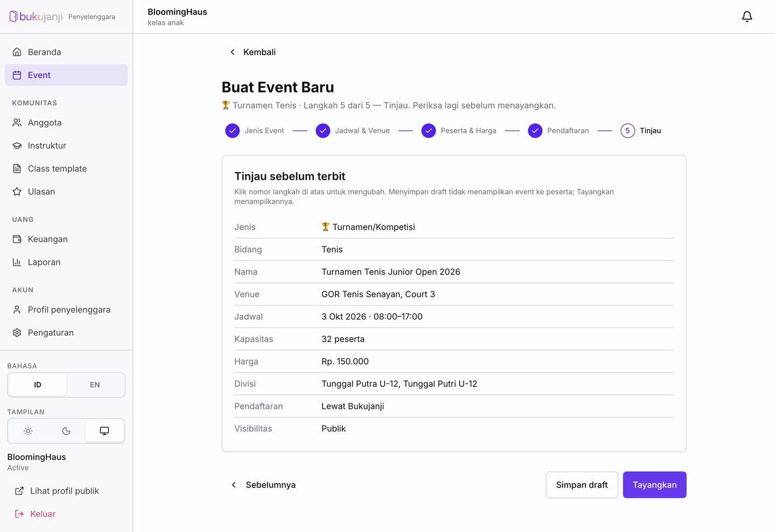Click price 'Rp. 150.000'
Viewport: 775px width, 532px height.
345,361
